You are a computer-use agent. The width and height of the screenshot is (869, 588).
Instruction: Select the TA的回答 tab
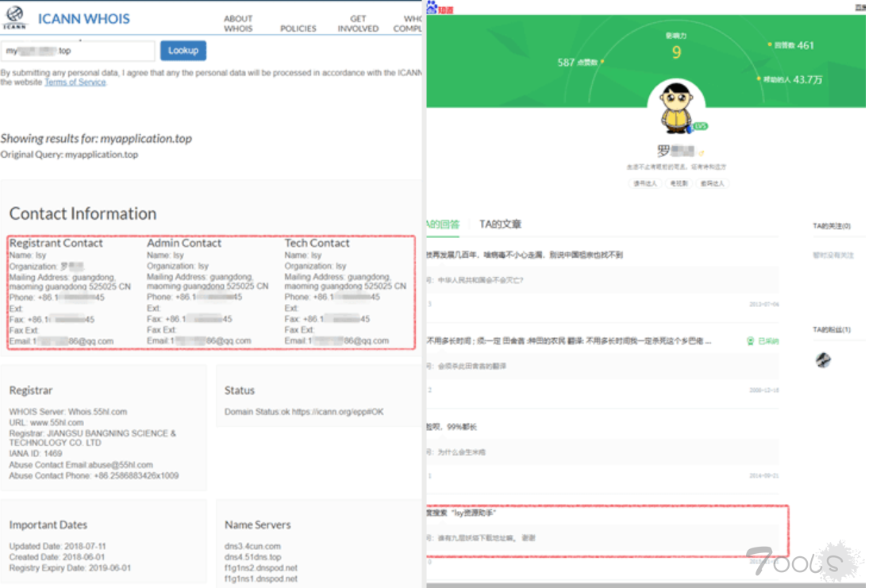(x=443, y=225)
